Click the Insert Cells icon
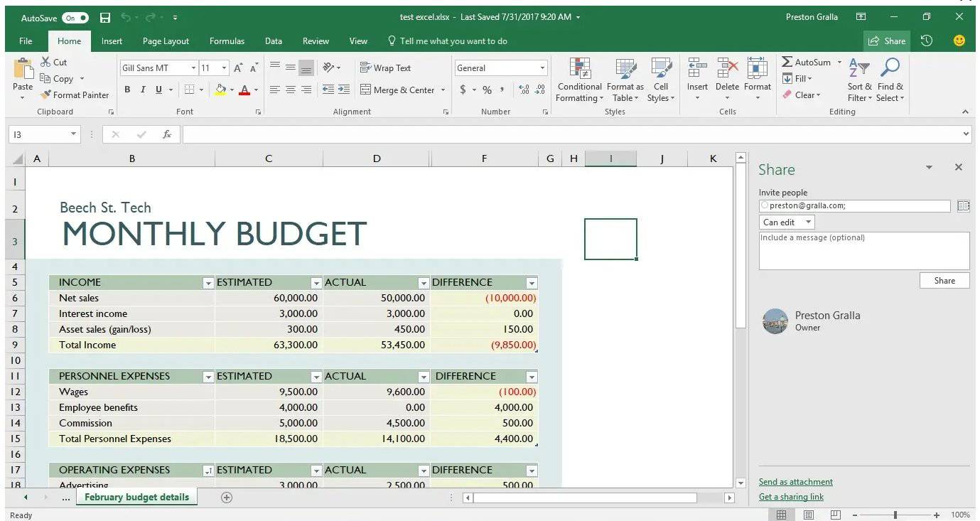Image resolution: width=980 pixels, height=521 pixels. click(697, 71)
